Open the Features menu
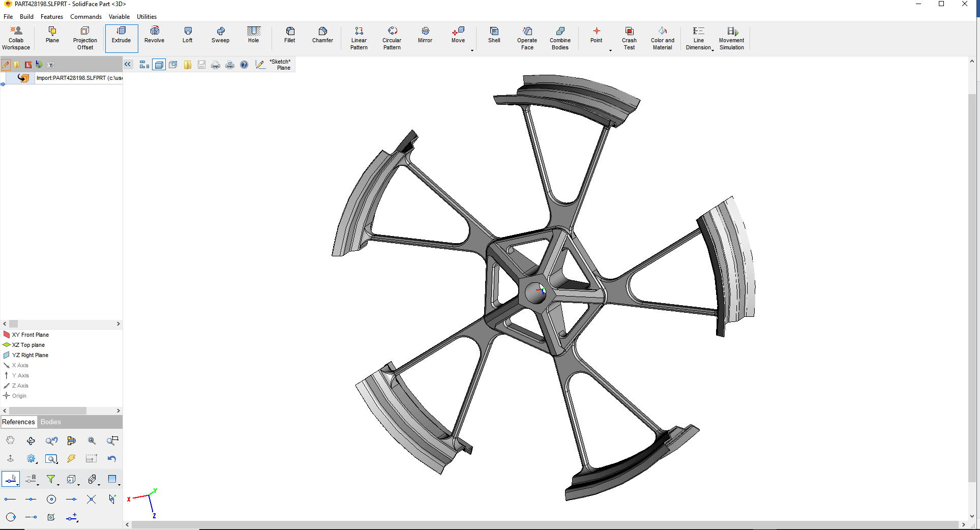980x530 pixels. click(x=52, y=17)
